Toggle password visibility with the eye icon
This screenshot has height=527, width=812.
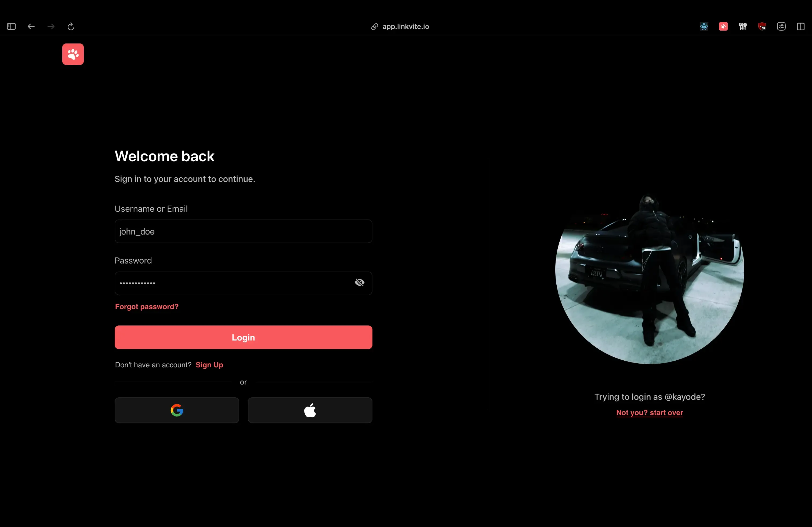click(x=360, y=283)
